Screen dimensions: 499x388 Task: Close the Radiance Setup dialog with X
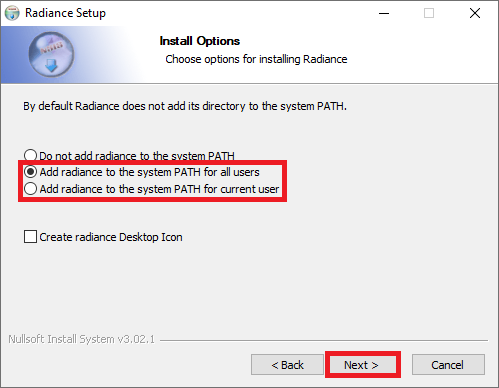tap(475, 13)
